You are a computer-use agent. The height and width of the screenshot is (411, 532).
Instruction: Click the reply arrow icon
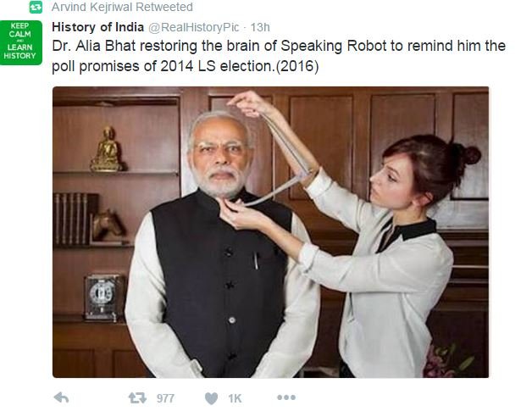pyautogui.click(x=61, y=397)
